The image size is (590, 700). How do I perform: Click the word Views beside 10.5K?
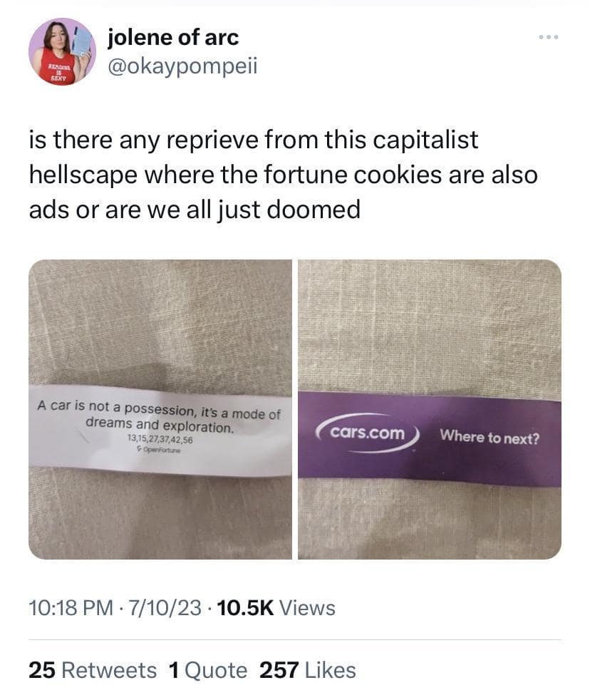point(307,607)
